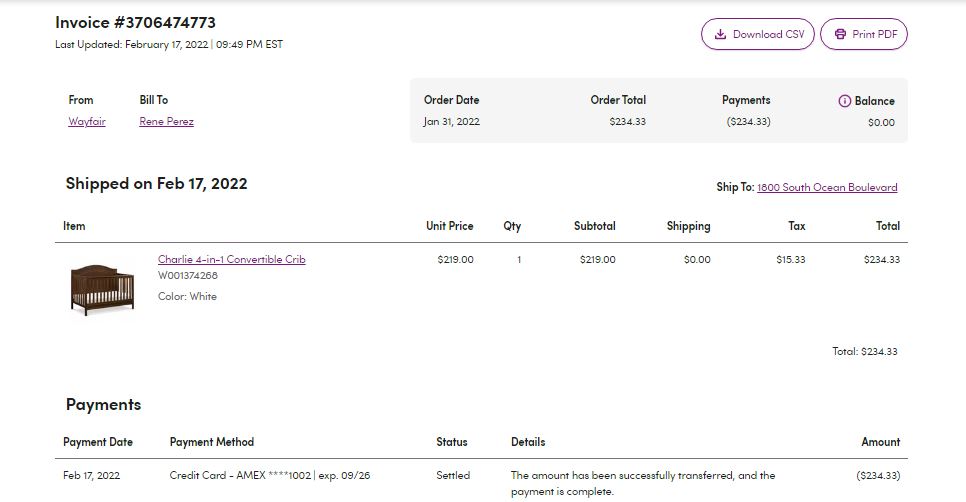Screen dimensions: 966x502
Task: Click the Unit Price column header
Action: click(450, 226)
